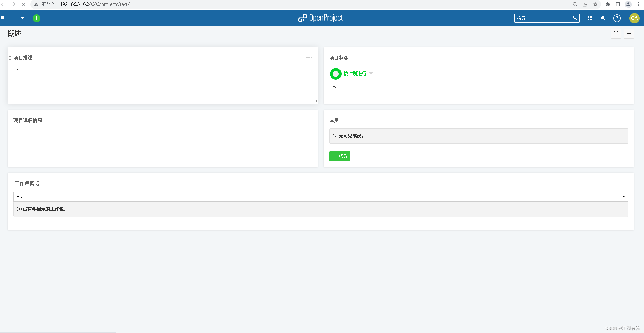Open the OA user avatar menu
This screenshot has height=333, width=644.
[x=634, y=18]
